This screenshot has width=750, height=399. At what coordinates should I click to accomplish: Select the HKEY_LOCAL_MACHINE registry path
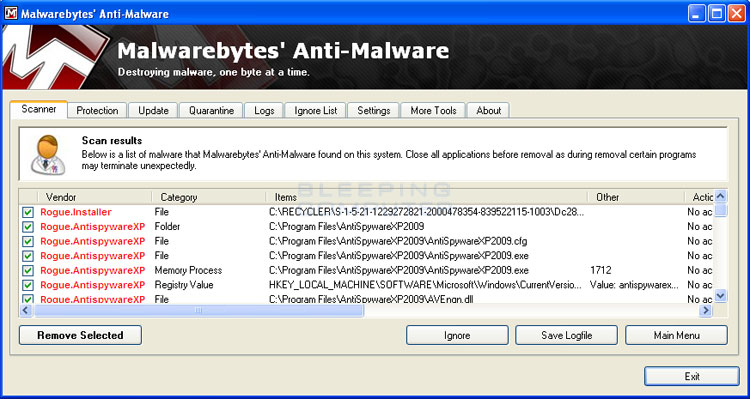tap(425, 285)
